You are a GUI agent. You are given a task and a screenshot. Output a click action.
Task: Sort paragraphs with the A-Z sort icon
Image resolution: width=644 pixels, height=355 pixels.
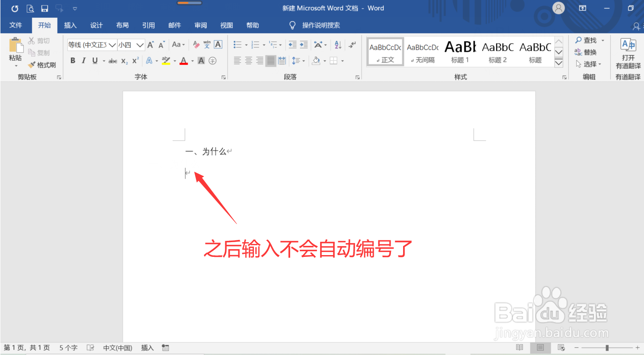(x=338, y=45)
